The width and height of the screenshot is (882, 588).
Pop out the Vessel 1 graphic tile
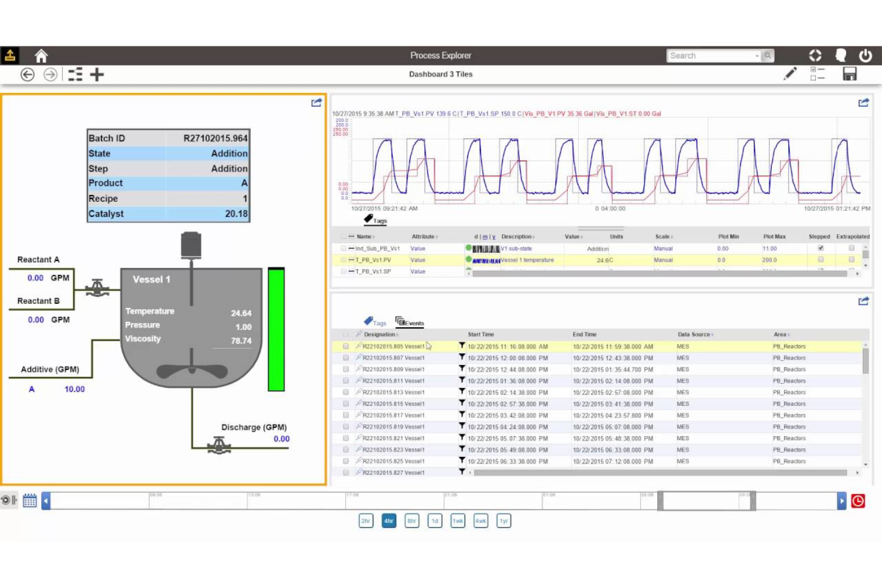pyautogui.click(x=316, y=102)
